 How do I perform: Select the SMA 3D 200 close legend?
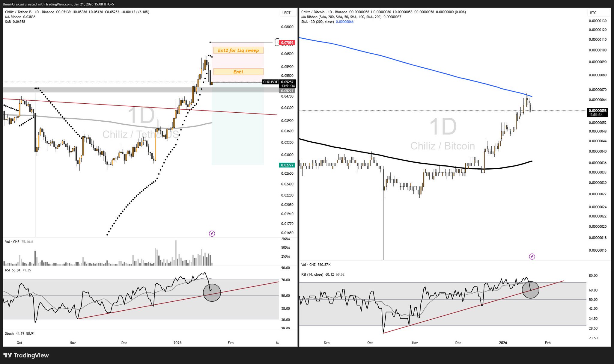coord(317,22)
